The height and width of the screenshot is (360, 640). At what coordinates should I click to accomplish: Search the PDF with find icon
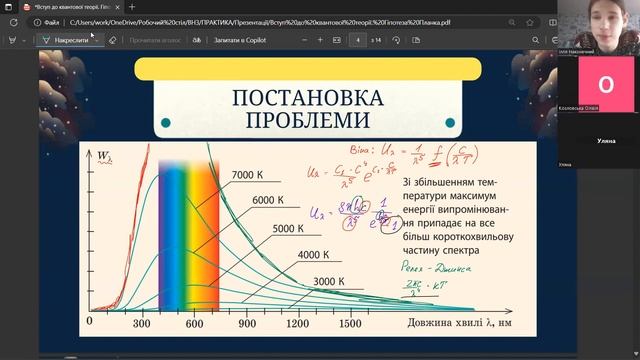(x=536, y=40)
